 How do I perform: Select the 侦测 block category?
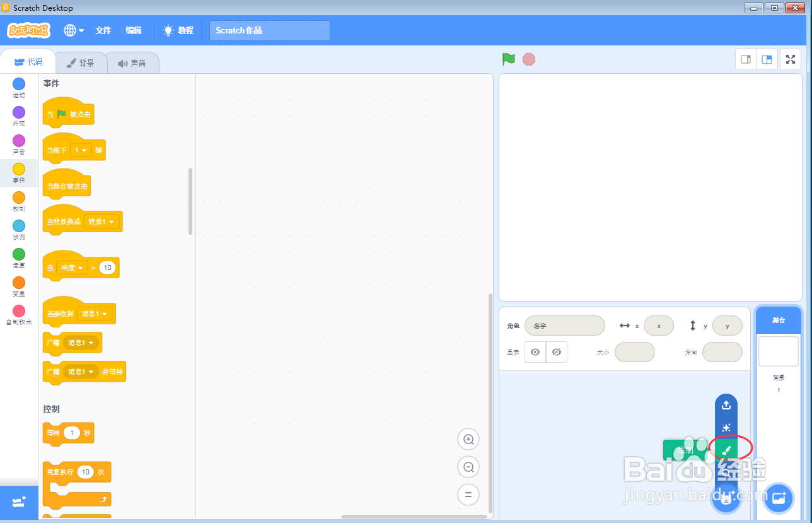(19, 230)
